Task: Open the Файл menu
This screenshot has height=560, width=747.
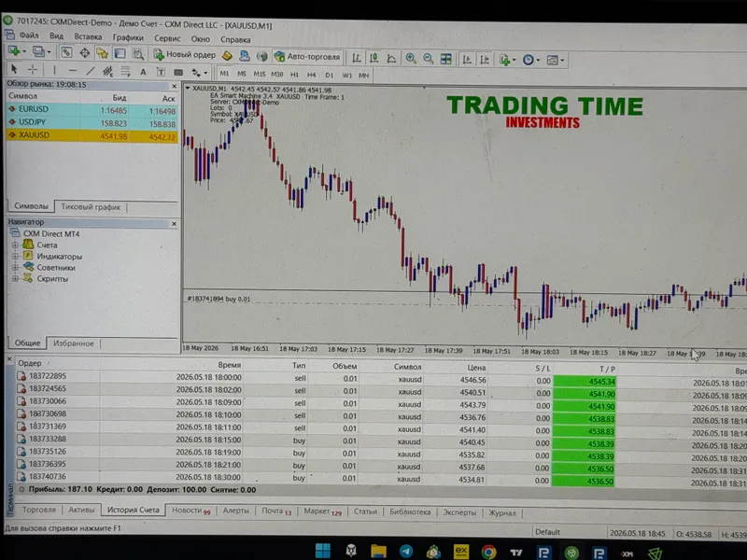Action: pyautogui.click(x=29, y=35)
